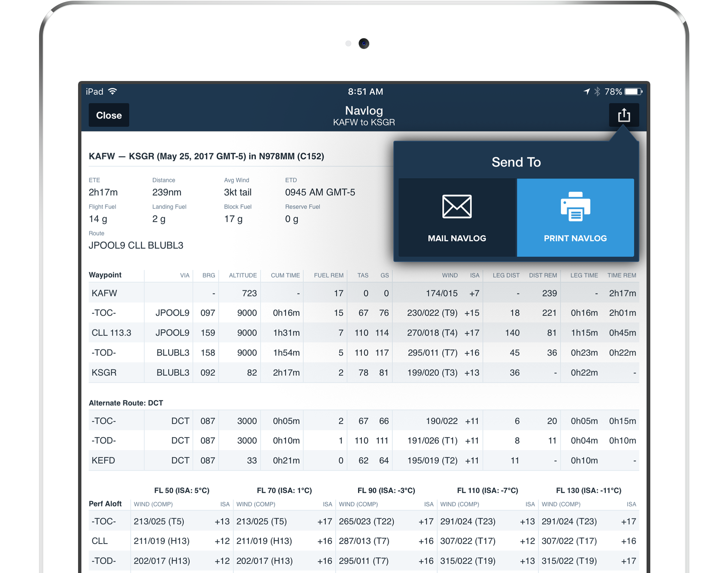Select distance remaining 221 in -TOC- row
728x573 pixels.
pyautogui.click(x=549, y=313)
